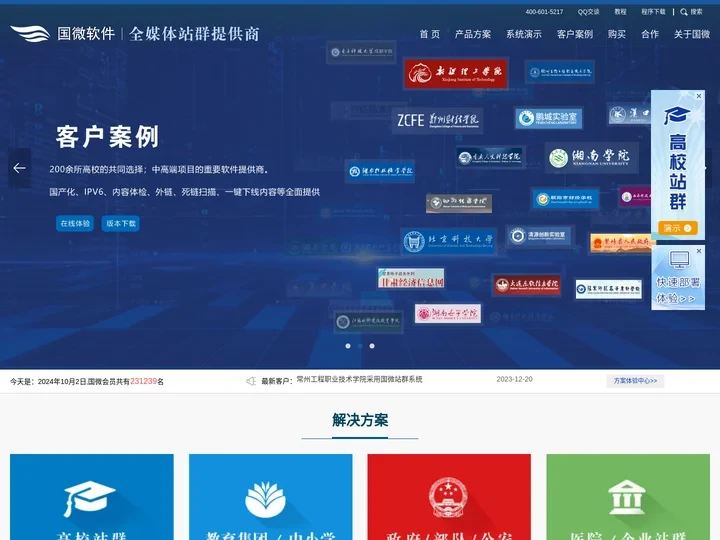
Task: Click the 湘南学院 logo
Action: 591,158
